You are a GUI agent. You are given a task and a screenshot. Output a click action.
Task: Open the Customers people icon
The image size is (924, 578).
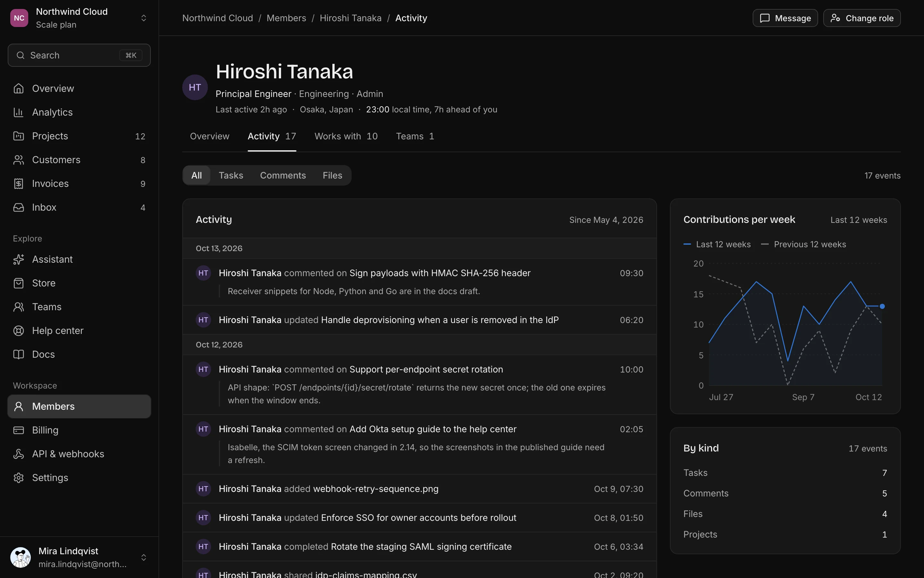(x=18, y=159)
